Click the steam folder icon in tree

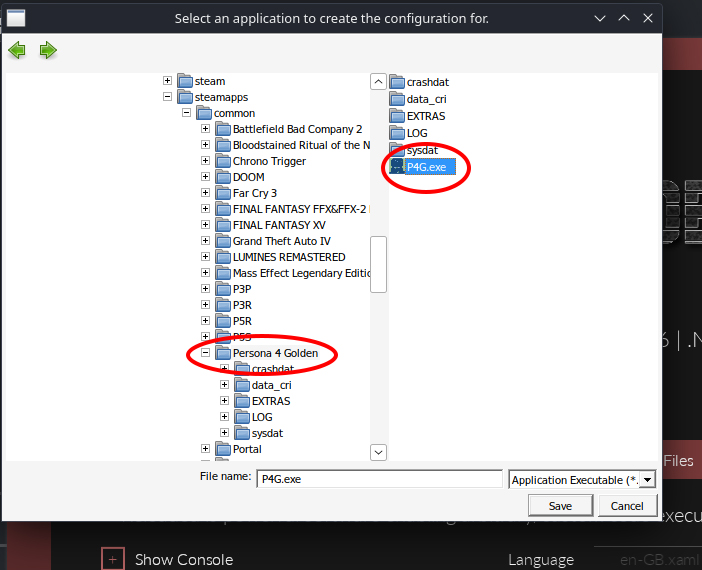[185, 81]
